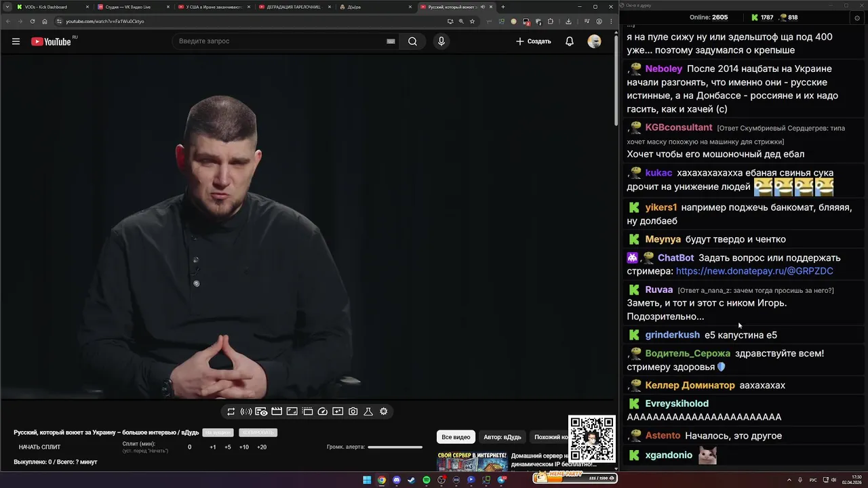
Task: Open Chrome downloads icon
Action: pos(568,21)
